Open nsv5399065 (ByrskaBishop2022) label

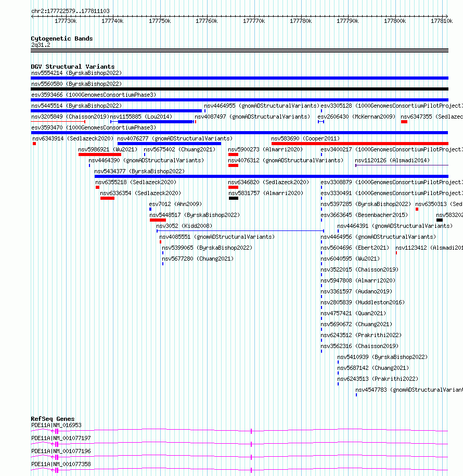(x=207, y=248)
